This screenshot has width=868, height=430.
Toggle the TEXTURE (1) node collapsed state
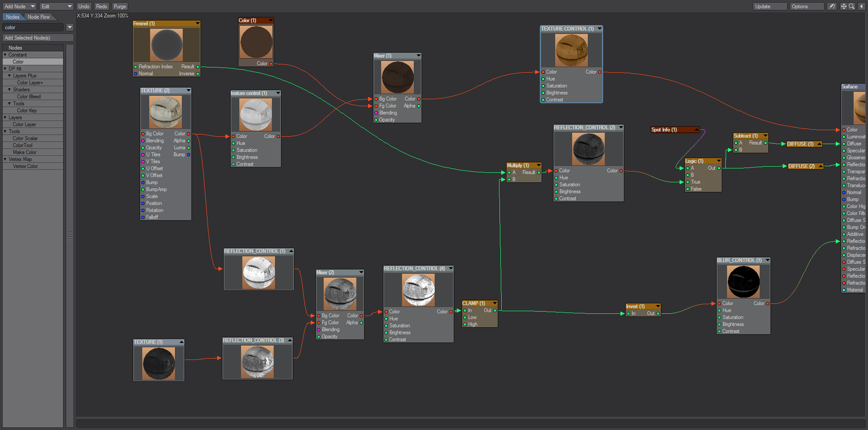(181, 342)
